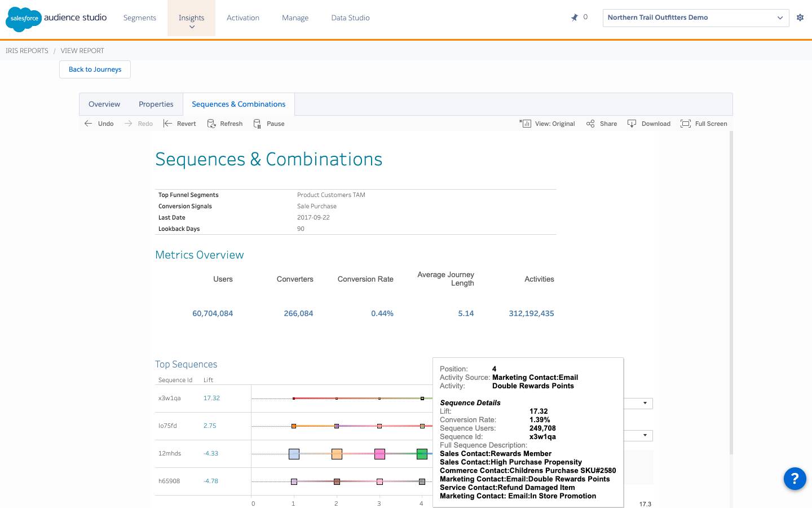Switch to the Properties tab
Viewport: 812px width, 508px height.
point(156,104)
